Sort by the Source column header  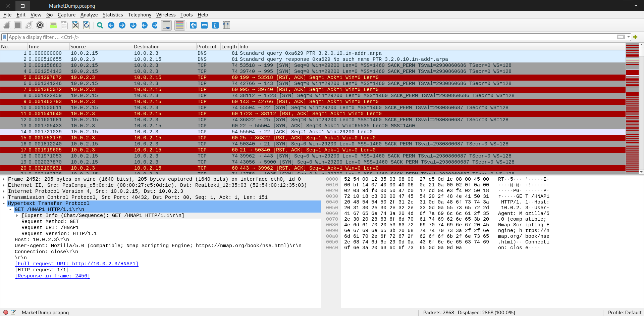(101, 47)
